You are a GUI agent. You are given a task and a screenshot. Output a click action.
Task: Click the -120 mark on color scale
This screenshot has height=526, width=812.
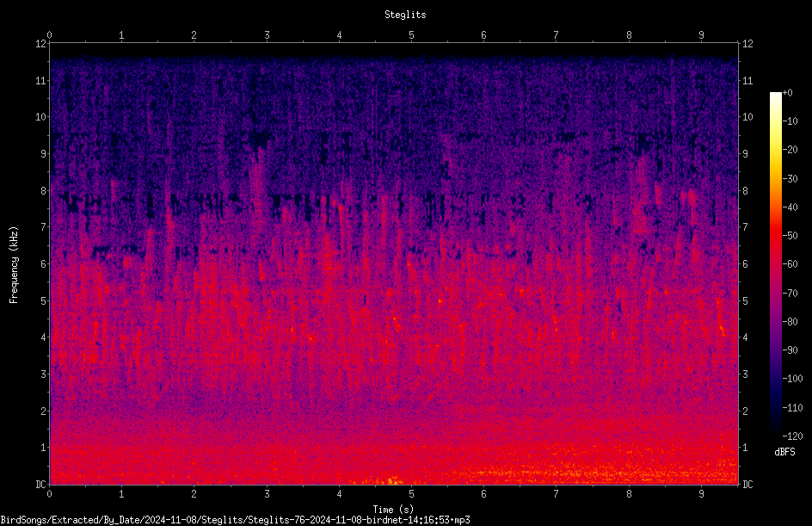coord(792,436)
